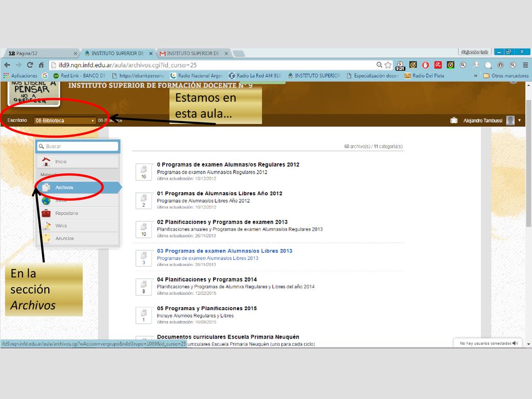Open 0 Programas de examen Alumnas/os Regulares 2012
Viewport: 532px width, 399px height.
[228, 165]
